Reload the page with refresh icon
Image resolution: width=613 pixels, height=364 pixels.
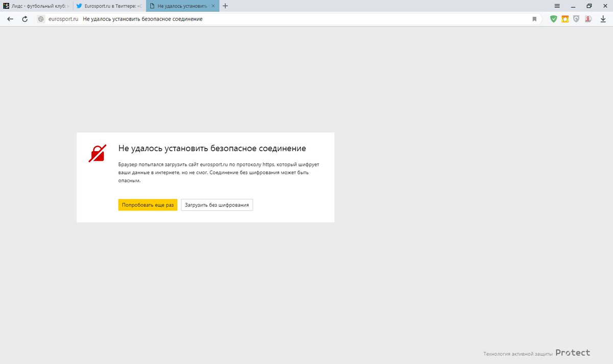pos(25,19)
